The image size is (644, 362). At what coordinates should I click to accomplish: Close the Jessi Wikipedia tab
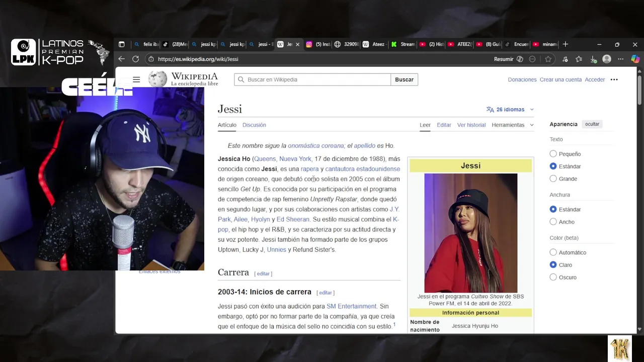tap(297, 44)
